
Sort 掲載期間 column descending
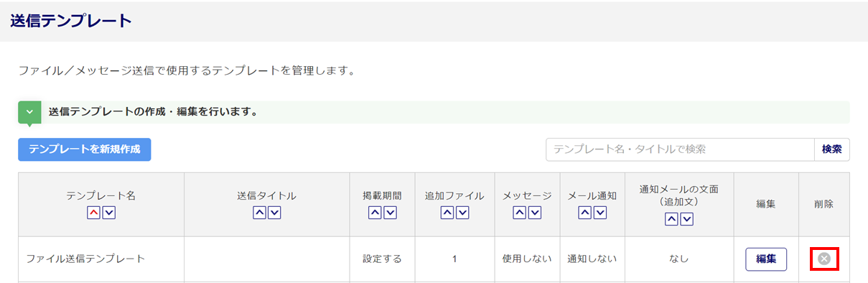390,213
